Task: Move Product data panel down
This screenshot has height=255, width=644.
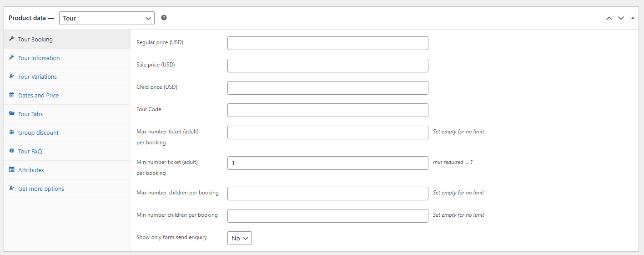Action: 621,18
